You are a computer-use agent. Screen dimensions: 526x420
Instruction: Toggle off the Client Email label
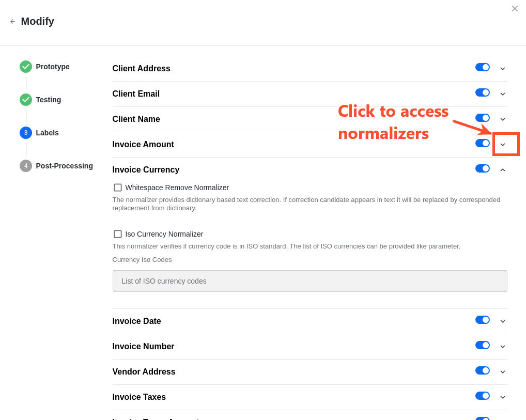coord(483,92)
